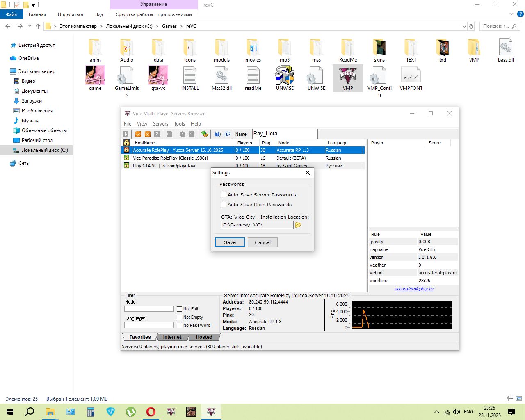Select the UNWISE installer icon with shield
Image resolution: width=525 pixels, height=420 pixels.
coord(285,78)
